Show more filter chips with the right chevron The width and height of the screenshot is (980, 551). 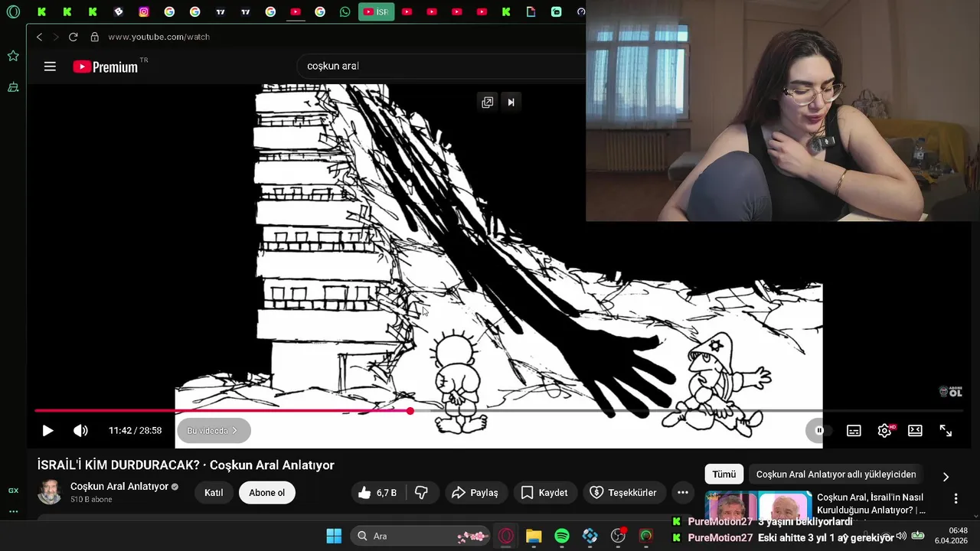click(946, 477)
